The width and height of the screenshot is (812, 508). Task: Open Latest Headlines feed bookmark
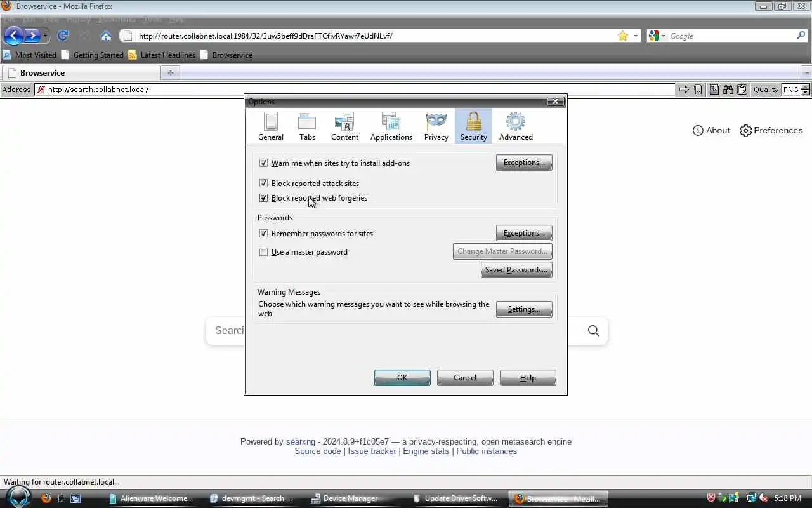click(x=162, y=55)
